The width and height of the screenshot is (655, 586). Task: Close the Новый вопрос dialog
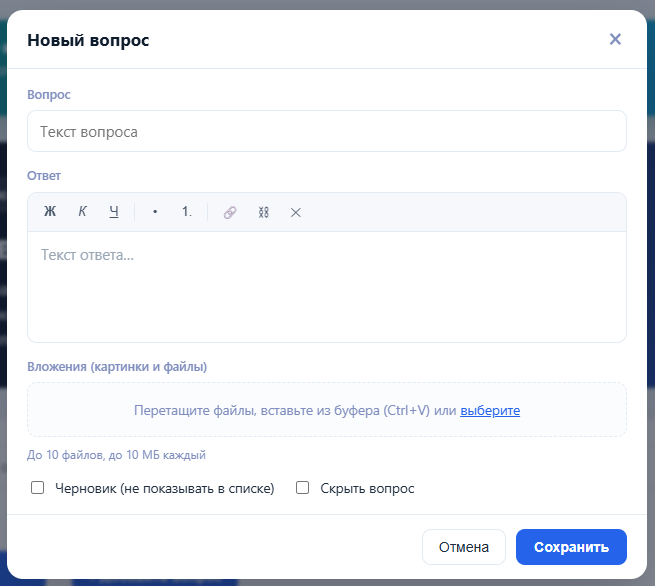coord(615,39)
